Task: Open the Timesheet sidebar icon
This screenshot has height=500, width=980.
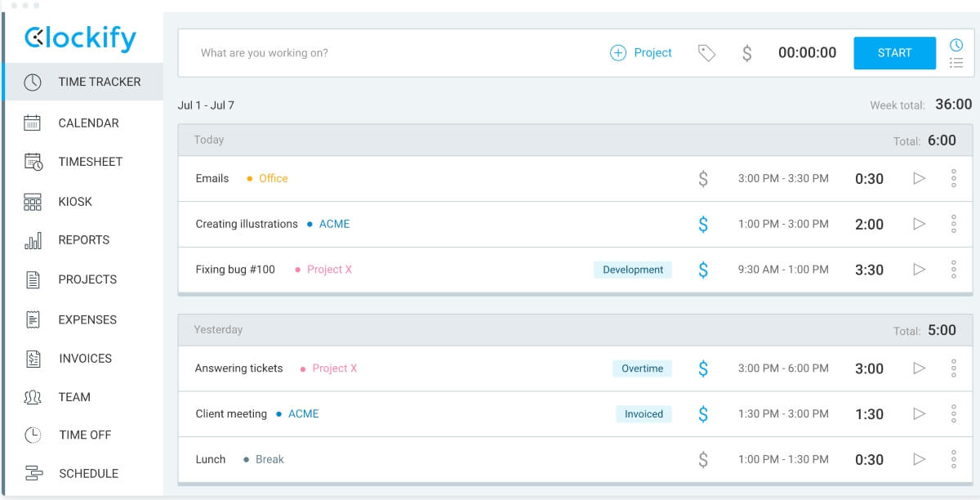Action: pos(33,162)
